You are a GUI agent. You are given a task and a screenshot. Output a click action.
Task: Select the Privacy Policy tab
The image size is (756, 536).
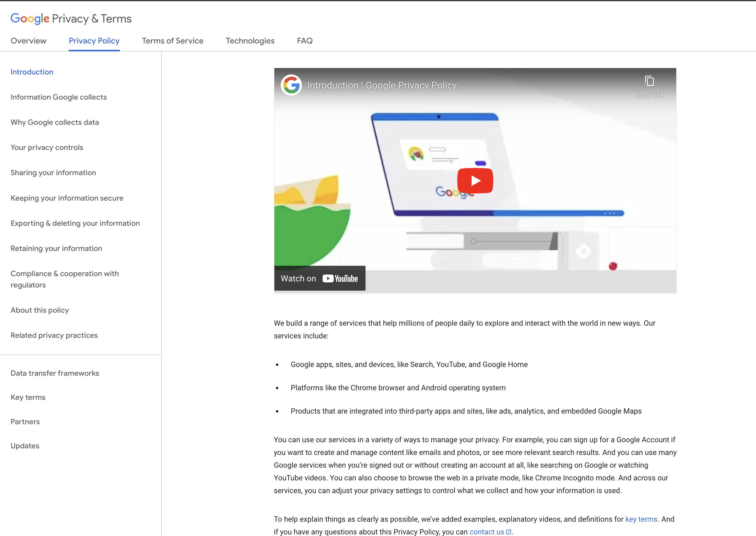(x=94, y=41)
